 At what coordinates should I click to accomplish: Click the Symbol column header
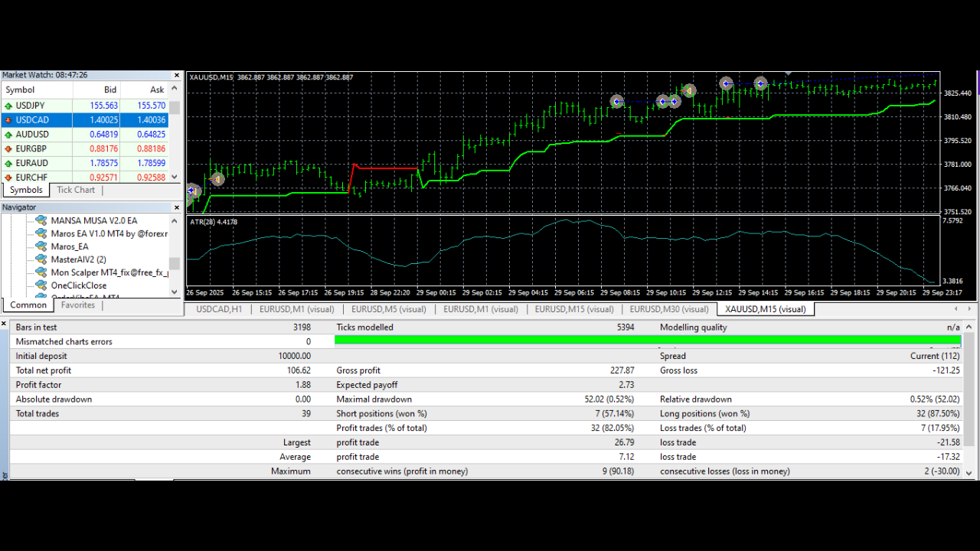[19, 90]
